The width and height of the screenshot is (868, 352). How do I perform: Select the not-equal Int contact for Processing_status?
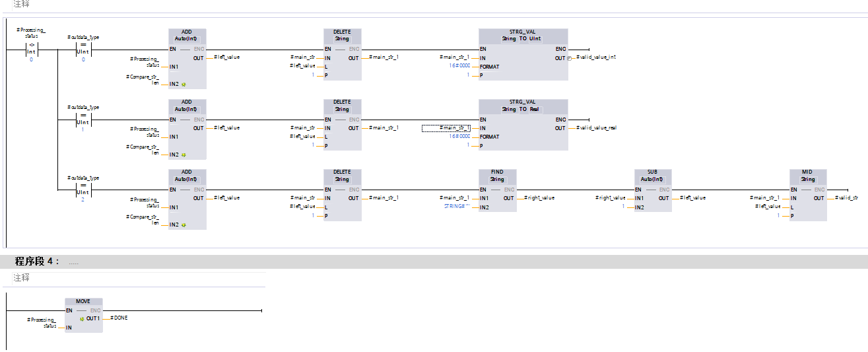tap(31, 51)
